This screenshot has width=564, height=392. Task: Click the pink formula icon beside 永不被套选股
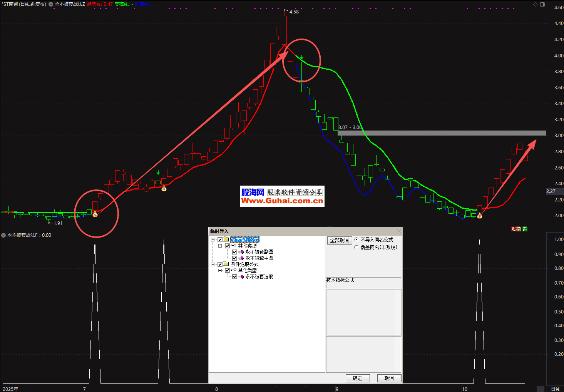click(x=242, y=277)
